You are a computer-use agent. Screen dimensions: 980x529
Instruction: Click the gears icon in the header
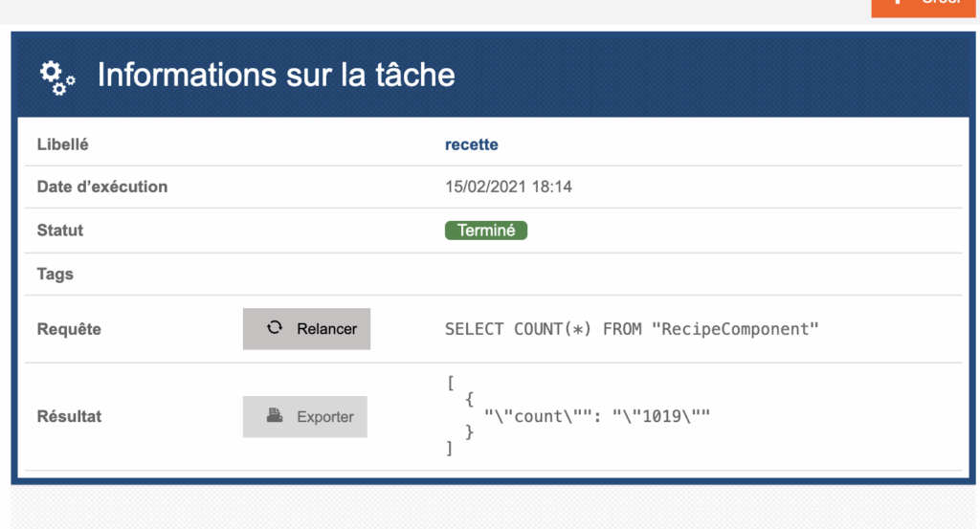click(57, 77)
